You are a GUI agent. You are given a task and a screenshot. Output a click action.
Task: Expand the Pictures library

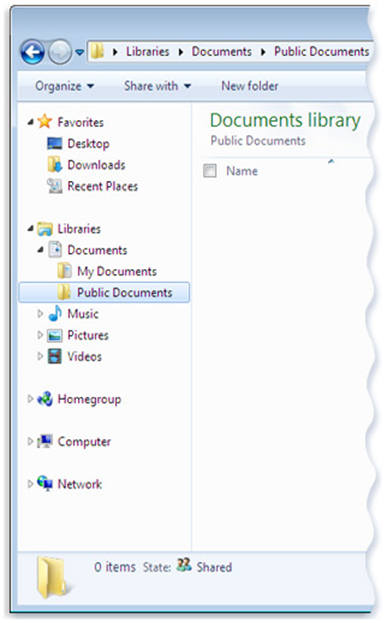coord(40,335)
